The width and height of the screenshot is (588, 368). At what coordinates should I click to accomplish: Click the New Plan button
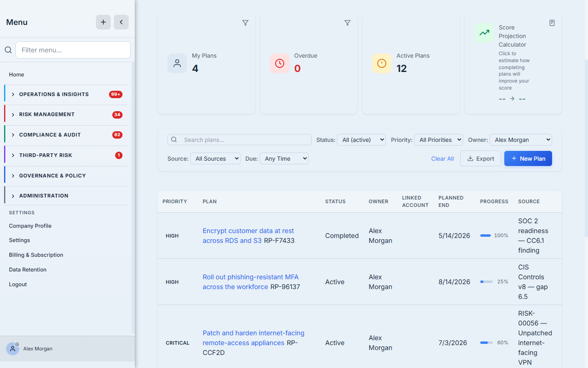coord(528,159)
